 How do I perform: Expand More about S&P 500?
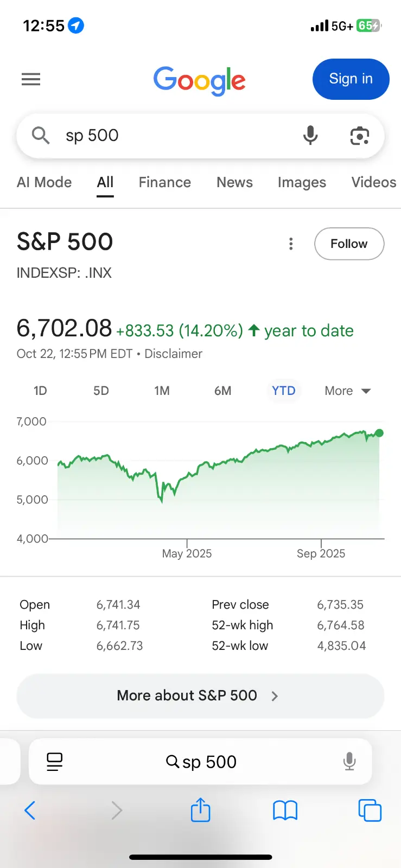[200, 695]
